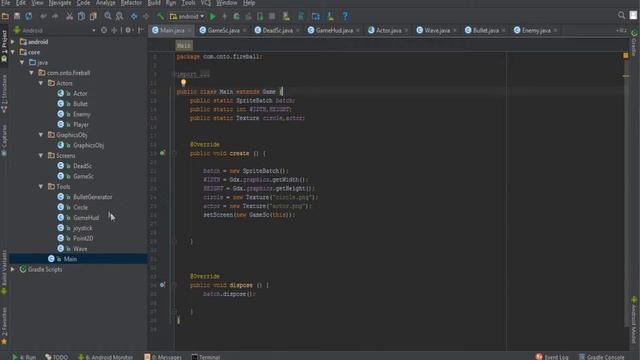Image resolution: width=640 pixels, height=360 pixels.
Task: Click the yellow analysis status indicator
Action: point(626,55)
